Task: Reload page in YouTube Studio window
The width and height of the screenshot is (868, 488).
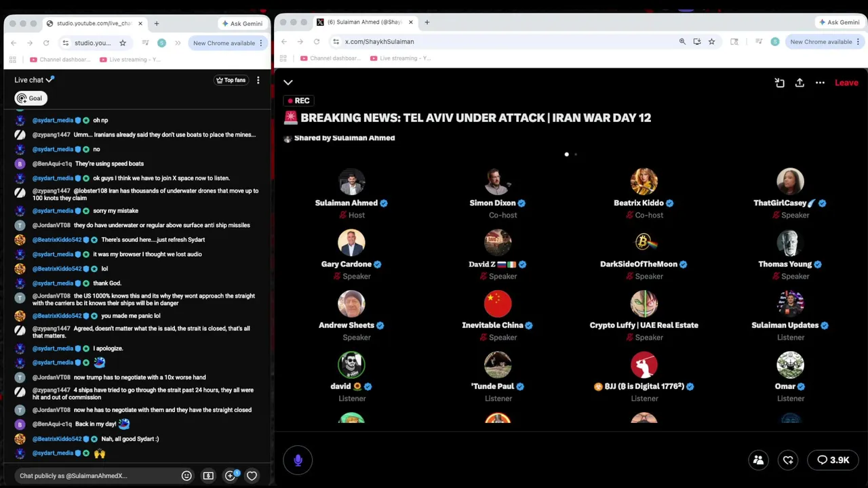Action: click(46, 43)
